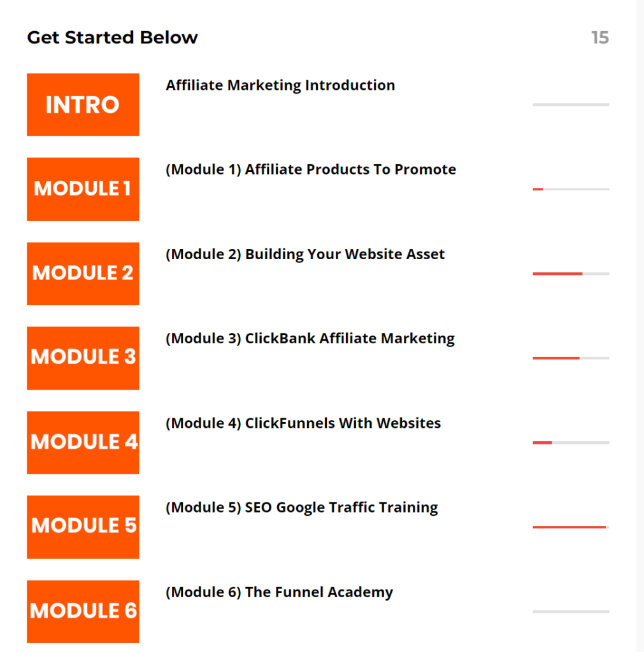Open the MODULE 1 orange thumbnail

click(x=83, y=189)
